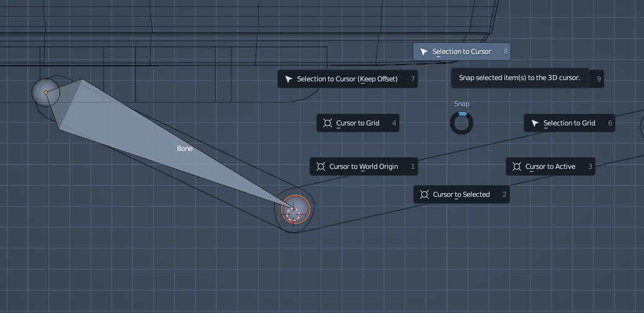Click the arrow icon beside Selection to Grid

tap(535, 123)
